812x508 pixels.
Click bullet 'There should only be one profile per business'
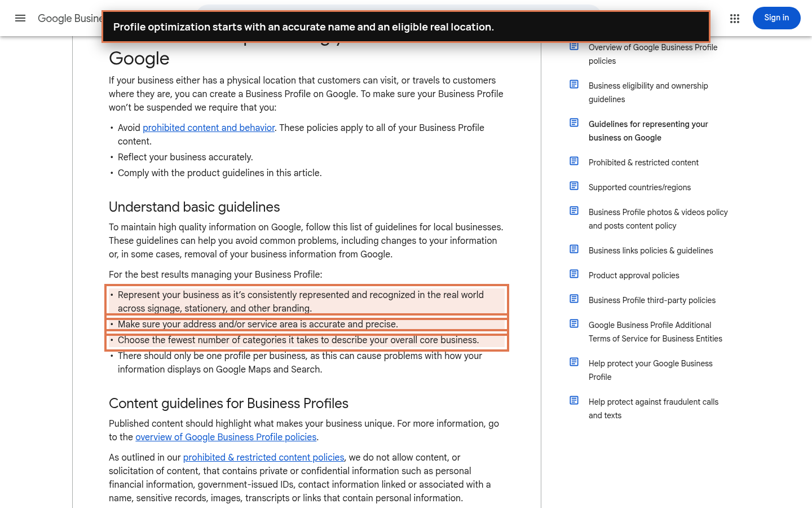pos(300,363)
